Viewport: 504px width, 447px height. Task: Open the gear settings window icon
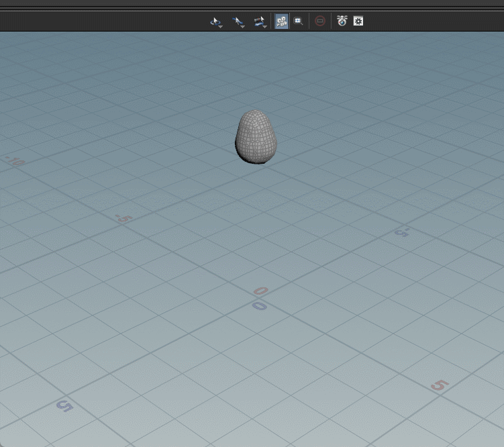coord(358,21)
